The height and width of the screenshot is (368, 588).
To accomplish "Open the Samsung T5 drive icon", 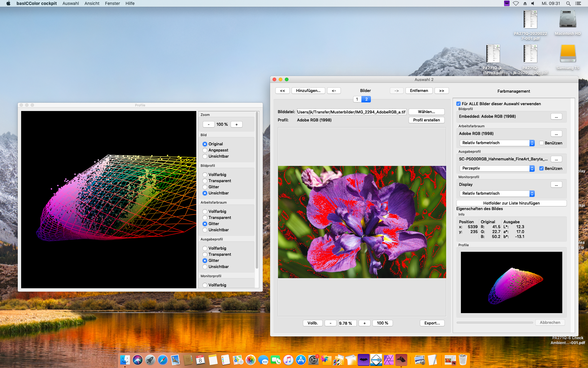I will click(567, 54).
